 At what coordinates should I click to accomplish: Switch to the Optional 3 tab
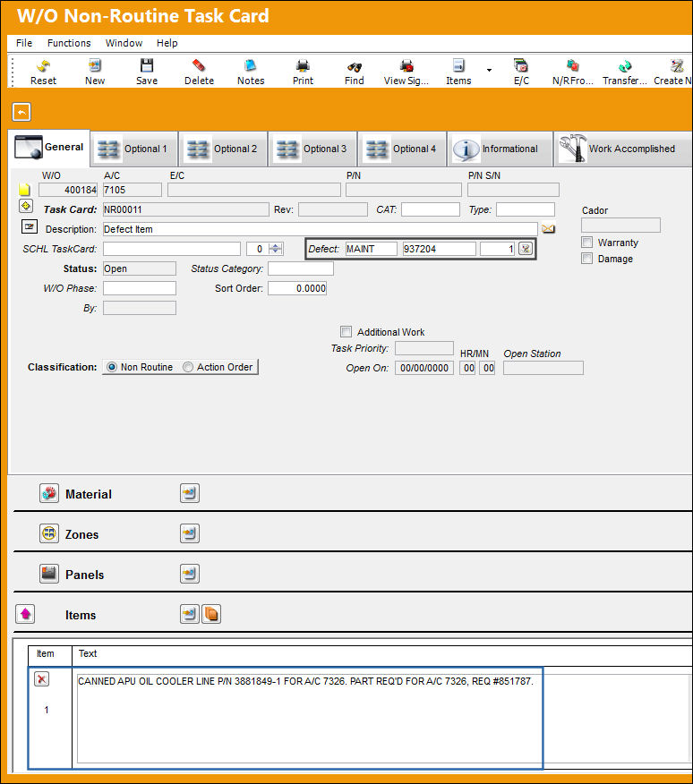tap(313, 149)
